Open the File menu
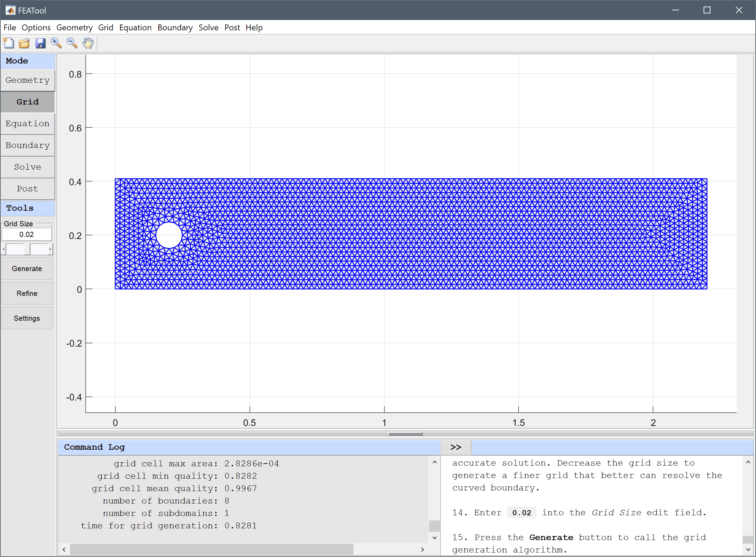 10,28
